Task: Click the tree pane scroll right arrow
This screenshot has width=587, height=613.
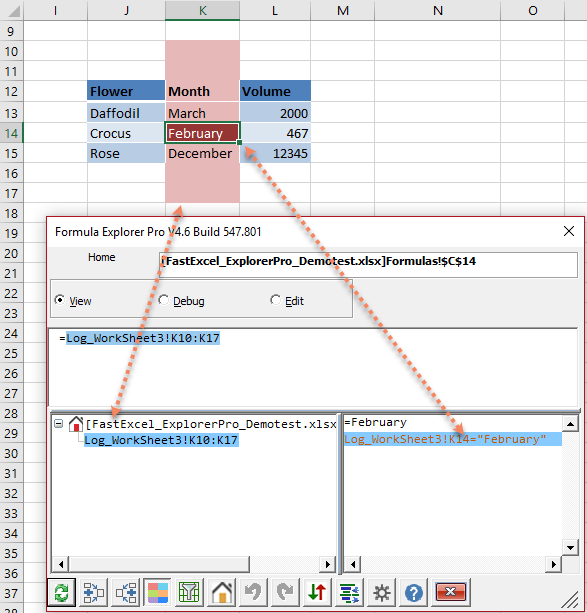Action: [327, 565]
